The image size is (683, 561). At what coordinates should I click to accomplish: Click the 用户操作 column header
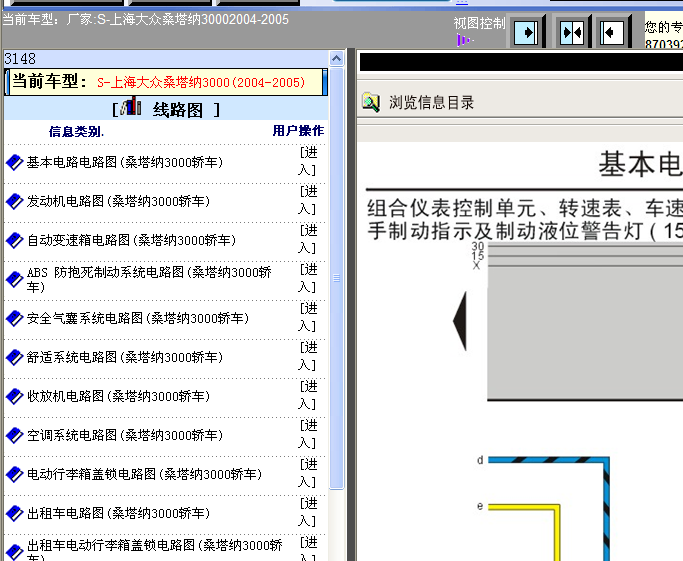[298, 131]
